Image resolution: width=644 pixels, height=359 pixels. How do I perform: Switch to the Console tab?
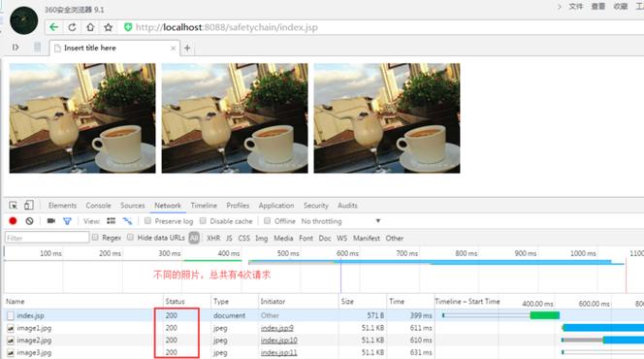[98, 206]
